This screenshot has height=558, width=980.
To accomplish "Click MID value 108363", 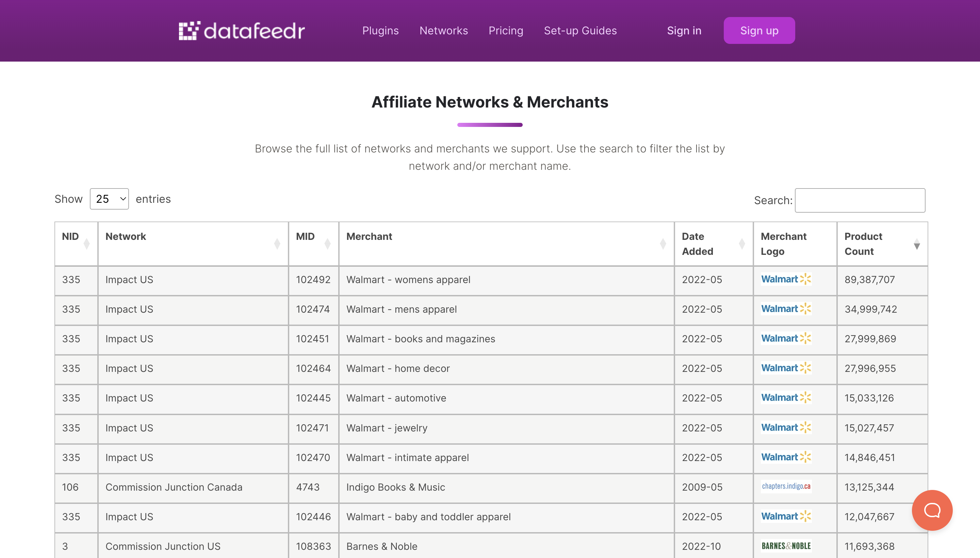I will point(313,546).
